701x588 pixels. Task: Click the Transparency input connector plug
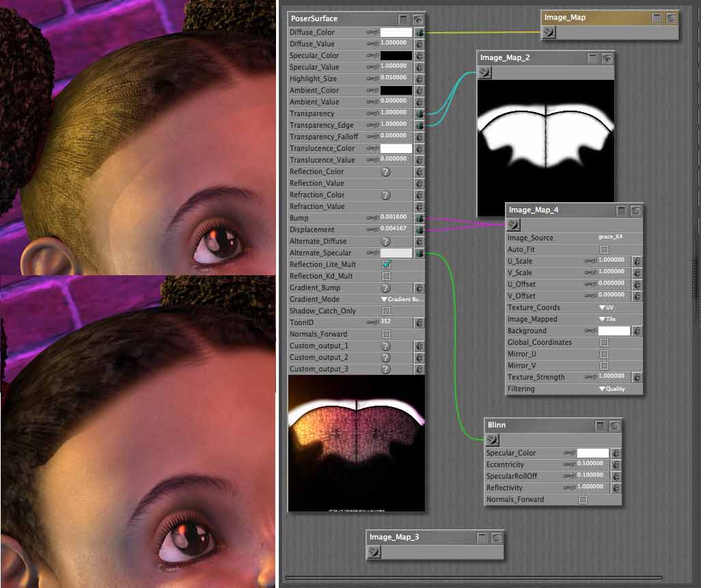coord(420,113)
